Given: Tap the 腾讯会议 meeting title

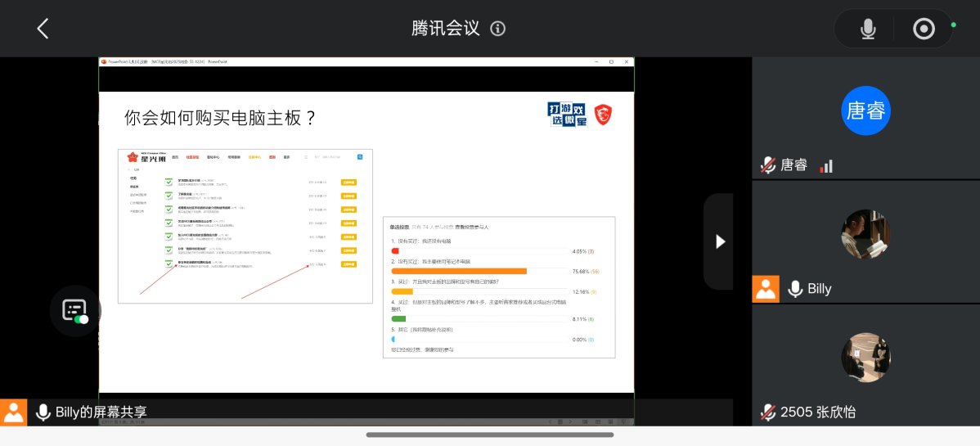Looking at the screenshot, I should tap(445, 29).
